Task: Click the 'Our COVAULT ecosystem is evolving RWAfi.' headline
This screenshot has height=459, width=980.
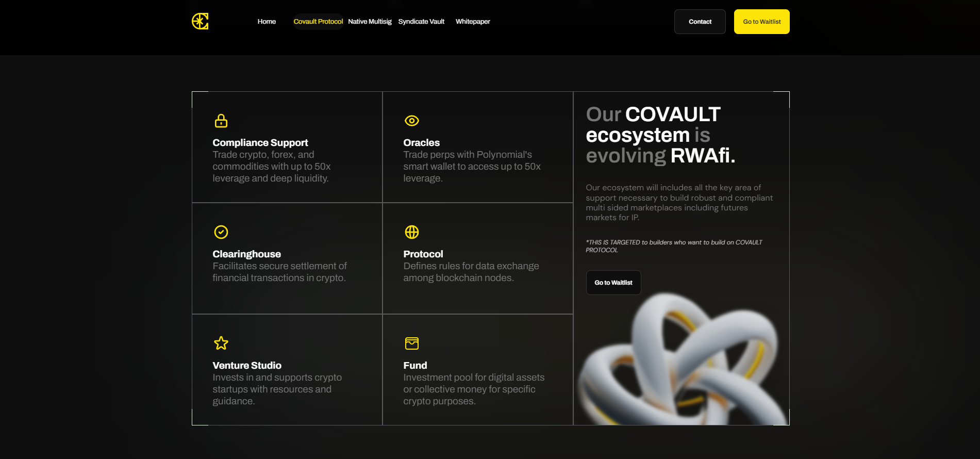Action: click(660, 135)
